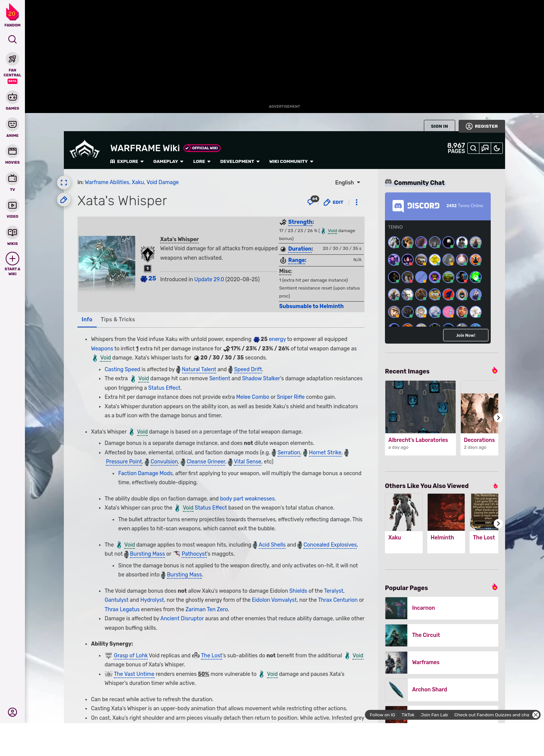Switch to the Tips & Tricks tab
The height and width of the screenshot is (756, 544).
(x=118, y=319)
